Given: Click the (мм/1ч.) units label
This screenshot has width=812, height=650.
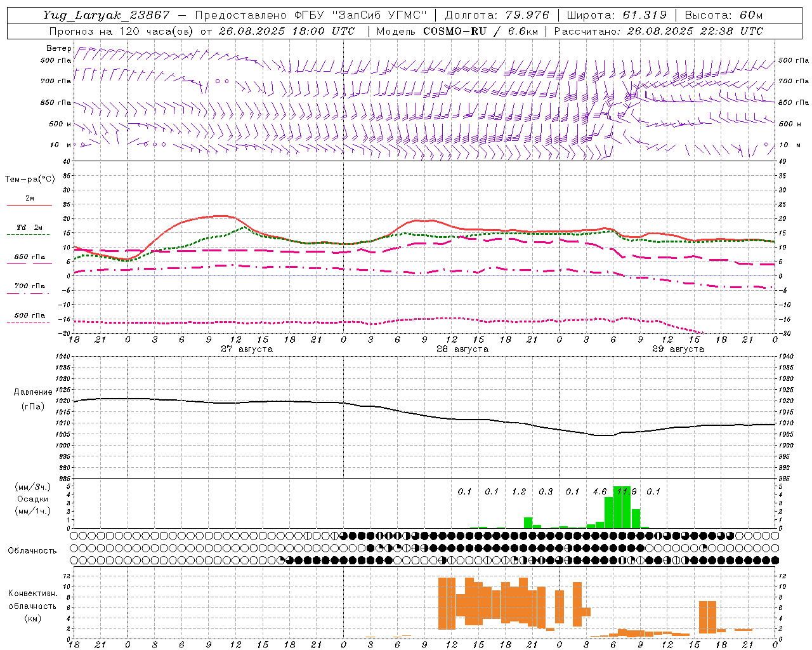Looking at the screenshot, I should click(x=32, y=511).
